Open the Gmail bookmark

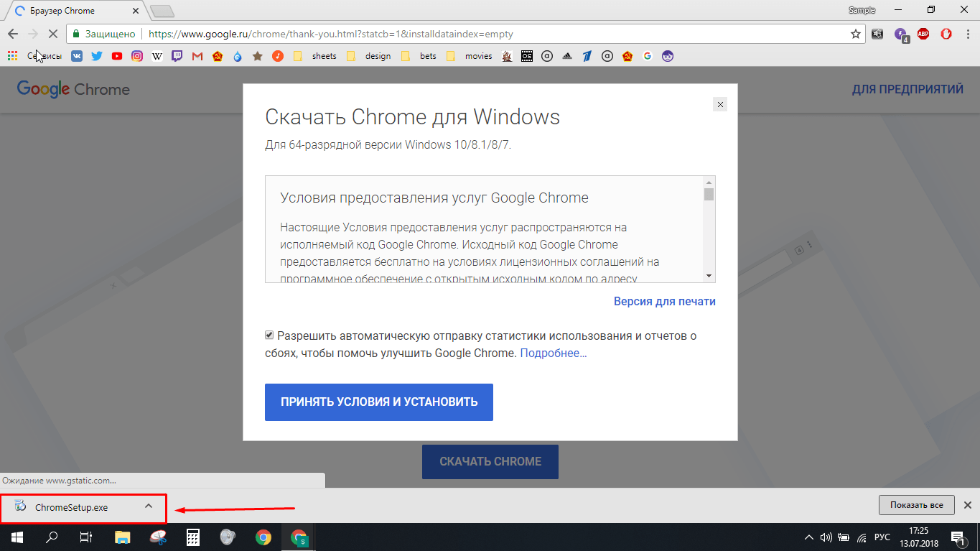point(197,56)
